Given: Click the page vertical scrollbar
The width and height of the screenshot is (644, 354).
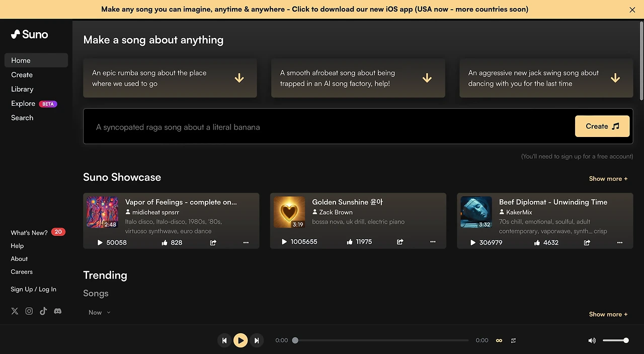Looking at the screenshot, I should [641, 60].
